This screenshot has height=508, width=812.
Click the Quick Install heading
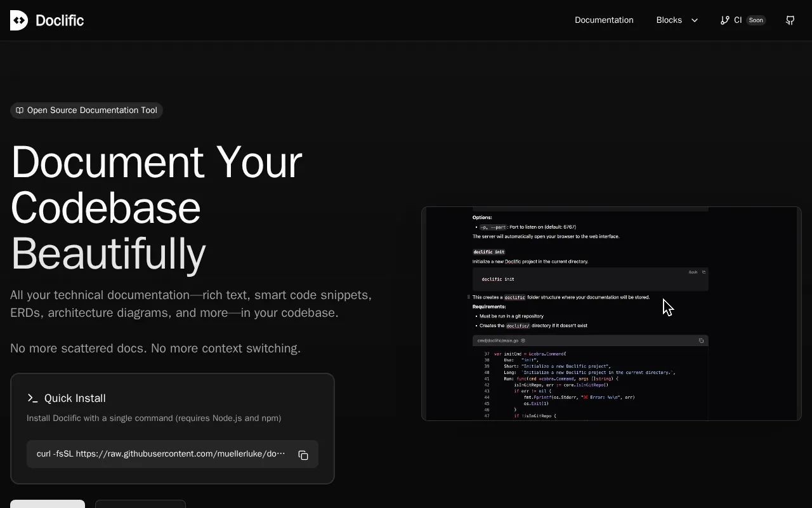pyautogui.click(x=75, y=398)
